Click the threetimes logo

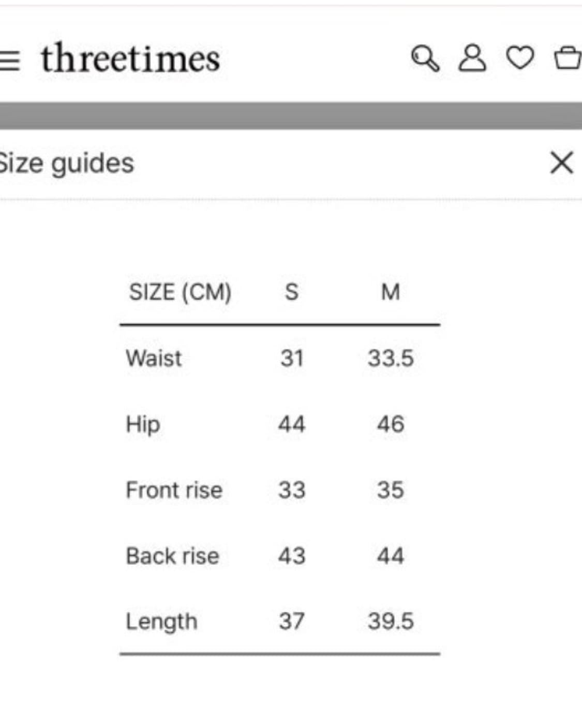click(x=130, y=58)
